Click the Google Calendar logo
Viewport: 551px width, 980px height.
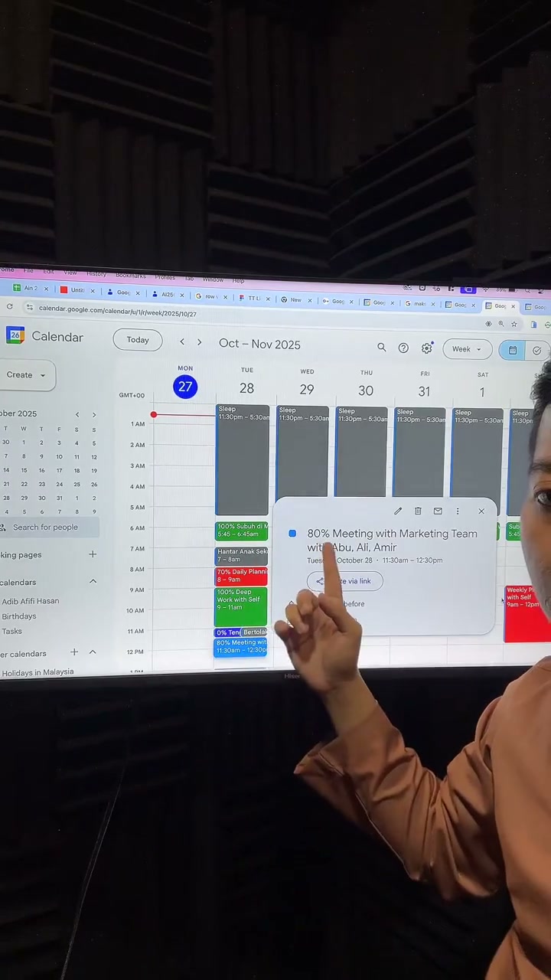pyautogui.click(x=15, y=335)
